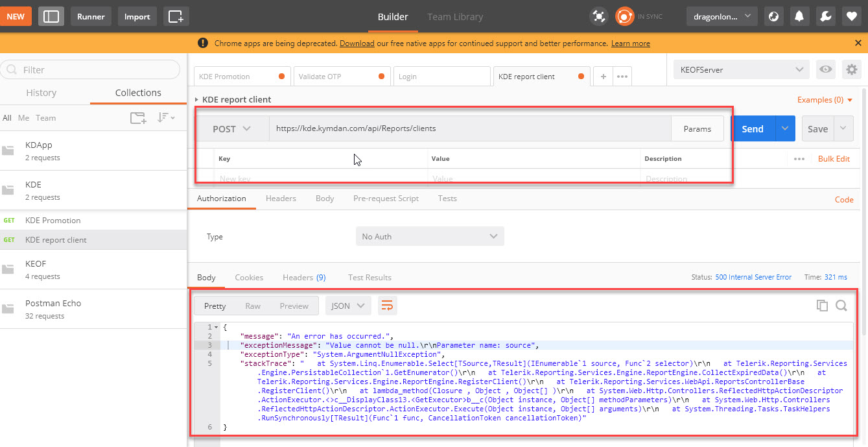Toggle the sidebar layout icon

(51, 16)
